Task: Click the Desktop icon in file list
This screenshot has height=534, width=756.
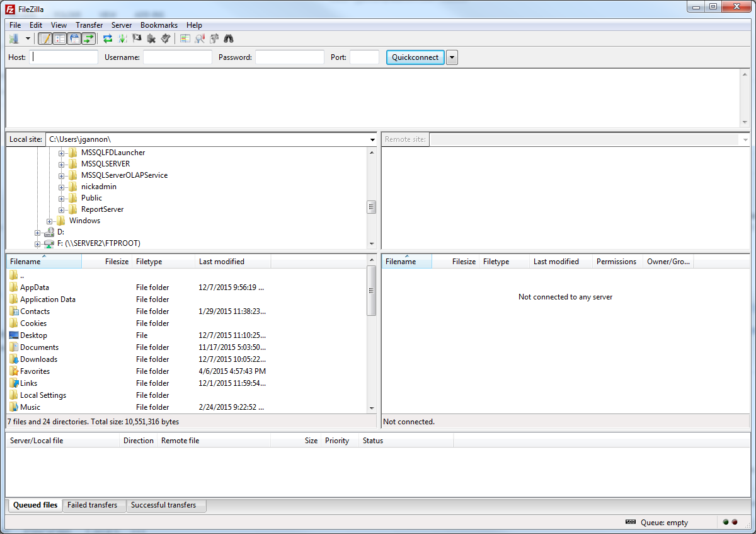Action: click(x=14, y=335)
